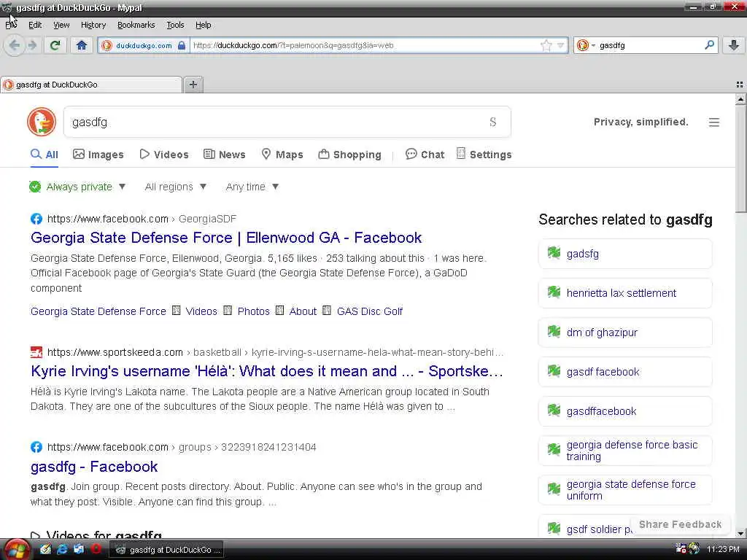Open the View menu
Image resolution: width=747 pixels, height=560 pixels.
click(61, 25)
